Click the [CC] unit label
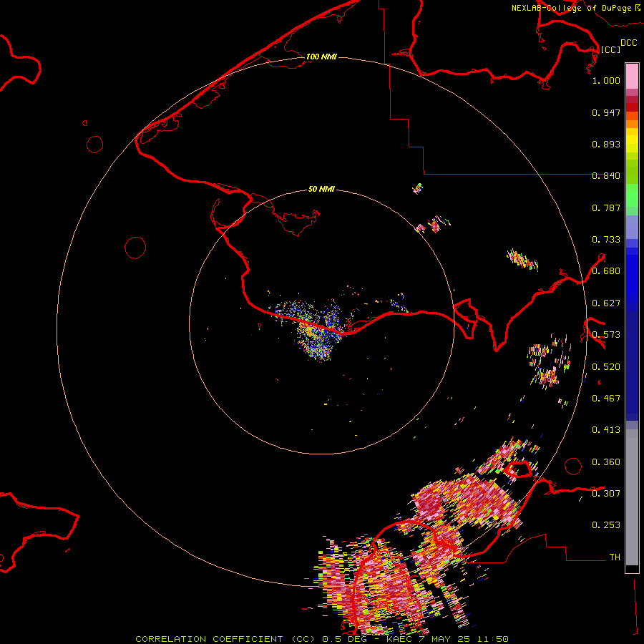 coord(610,49)
